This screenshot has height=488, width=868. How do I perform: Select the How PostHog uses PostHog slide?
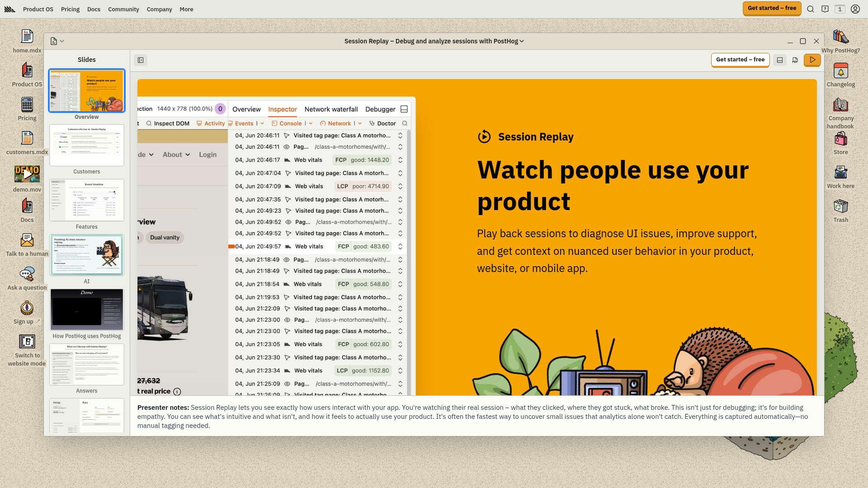tap(87, 310)
